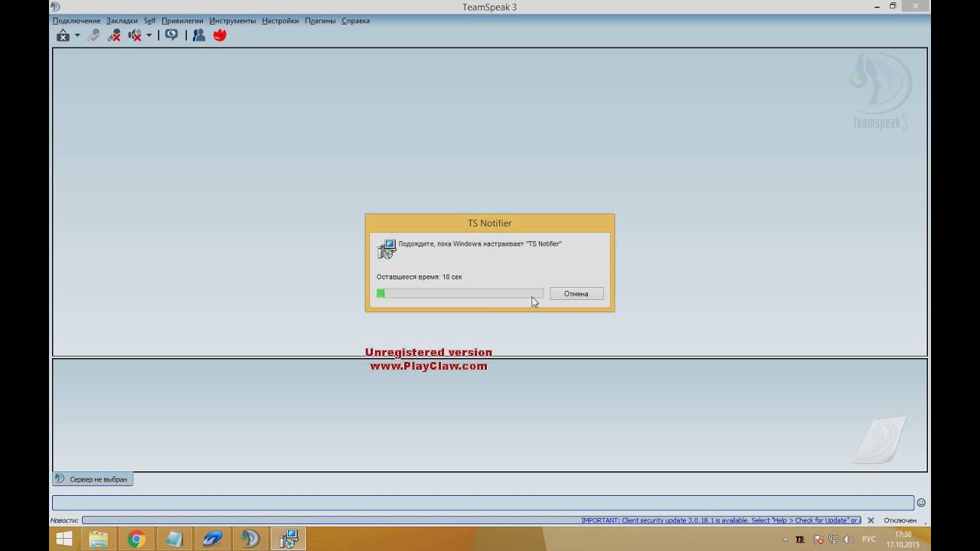Viewport: 980px width, 551px height.
Task: Switch the РУС input language indicator
Action: (x=869, y=540)
